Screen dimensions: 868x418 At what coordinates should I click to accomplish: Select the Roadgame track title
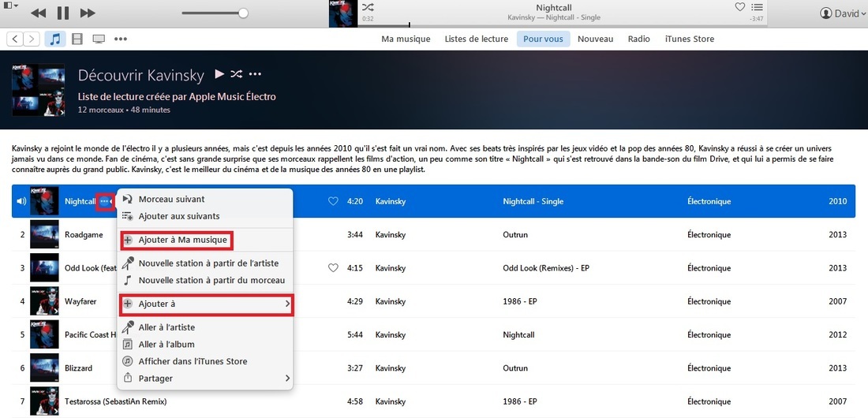pyautogui.click(x=84, y=235)
